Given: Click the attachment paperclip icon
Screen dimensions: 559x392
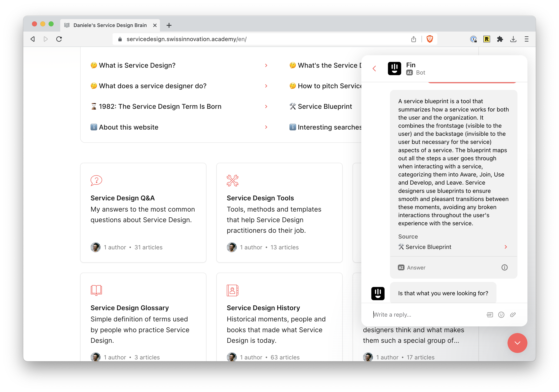Looking at the screenshot, I should [x=513, y=315].
